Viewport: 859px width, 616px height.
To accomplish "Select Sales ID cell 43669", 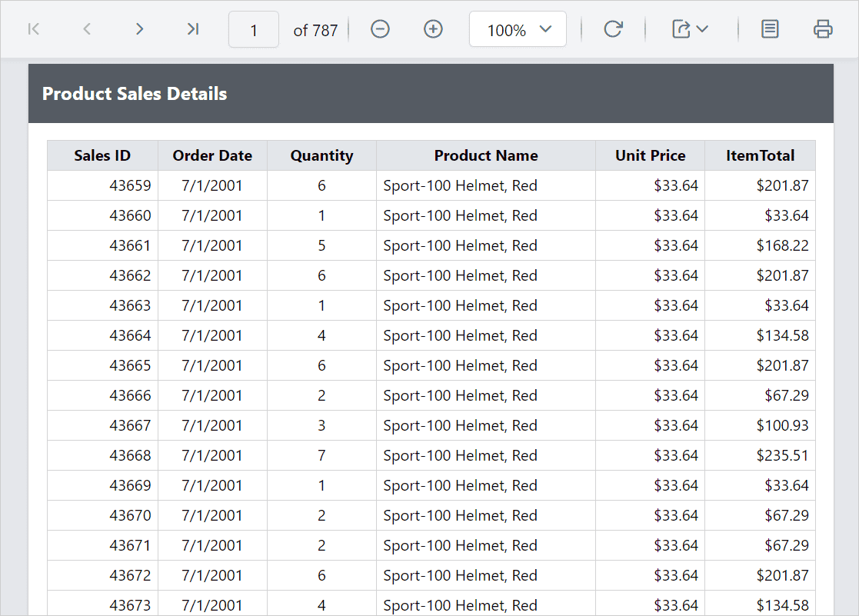I will click(102, 485).
